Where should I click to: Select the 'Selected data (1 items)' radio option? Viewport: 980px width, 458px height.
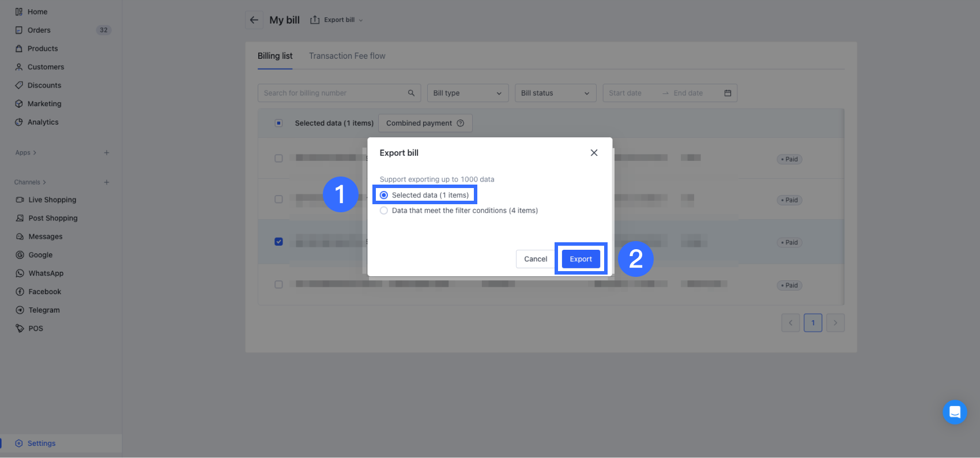pos(384,195)
